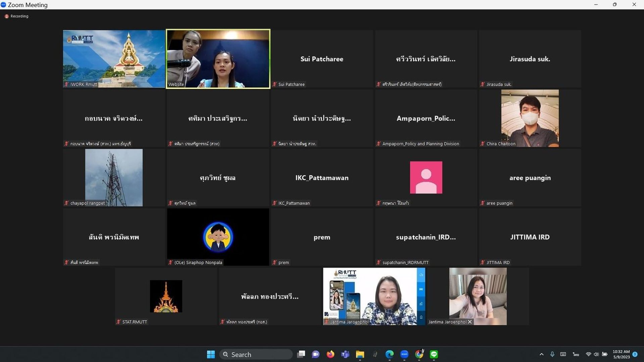
Task: Select the IWORK Rmutt video tile
Action: tap(114, 59)
